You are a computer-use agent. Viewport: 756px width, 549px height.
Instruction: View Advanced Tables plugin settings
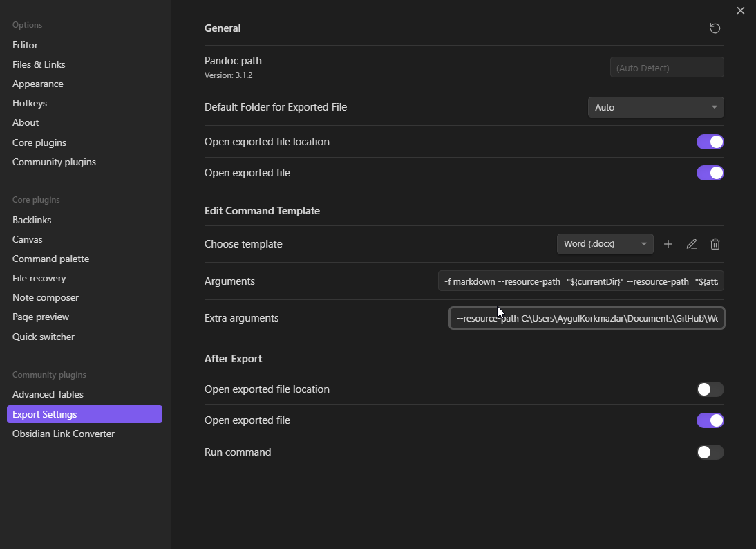click(x=48, y=394)
